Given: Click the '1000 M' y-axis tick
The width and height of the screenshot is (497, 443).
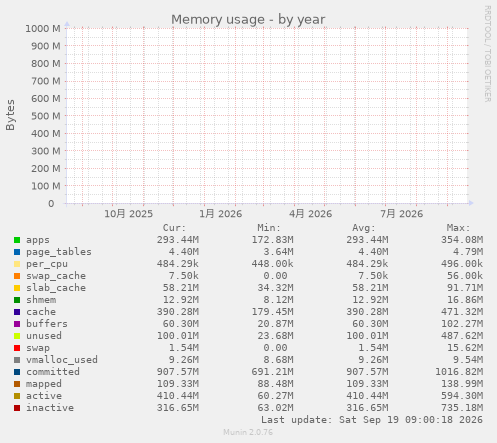Looking at the screenshot, I should tap(43, 29).
